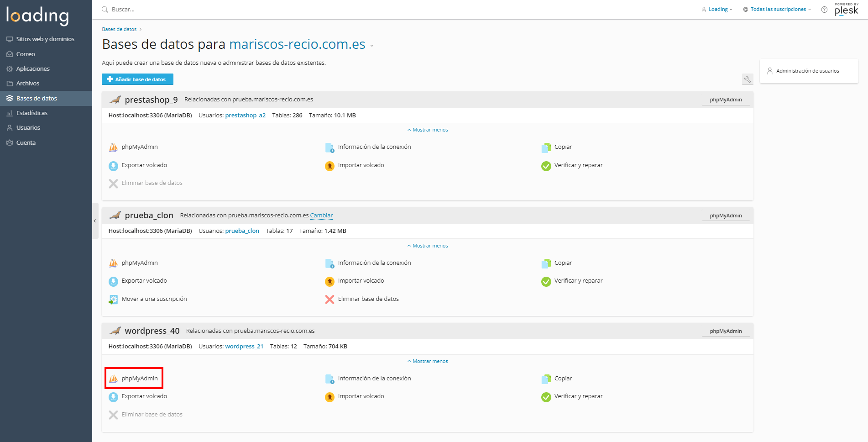This screenshot has width=868, height=442.
Task: Click the red X delete icon for prueba_clon
Action: [x=329, y=300]
